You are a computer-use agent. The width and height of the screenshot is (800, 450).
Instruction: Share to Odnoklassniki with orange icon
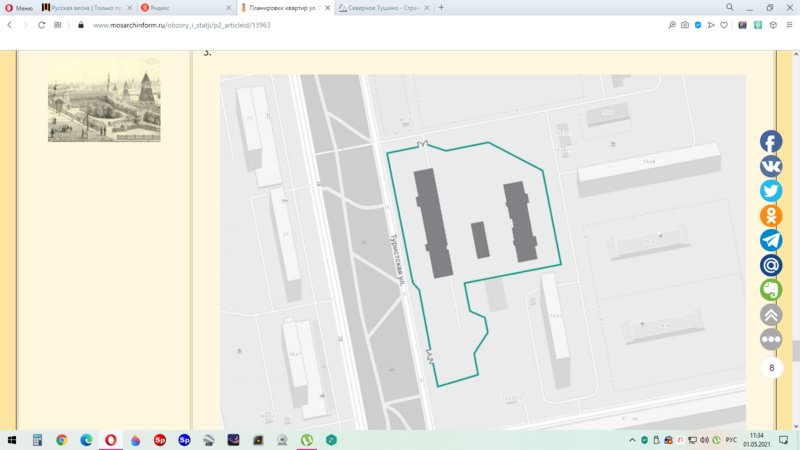[771, 215]
